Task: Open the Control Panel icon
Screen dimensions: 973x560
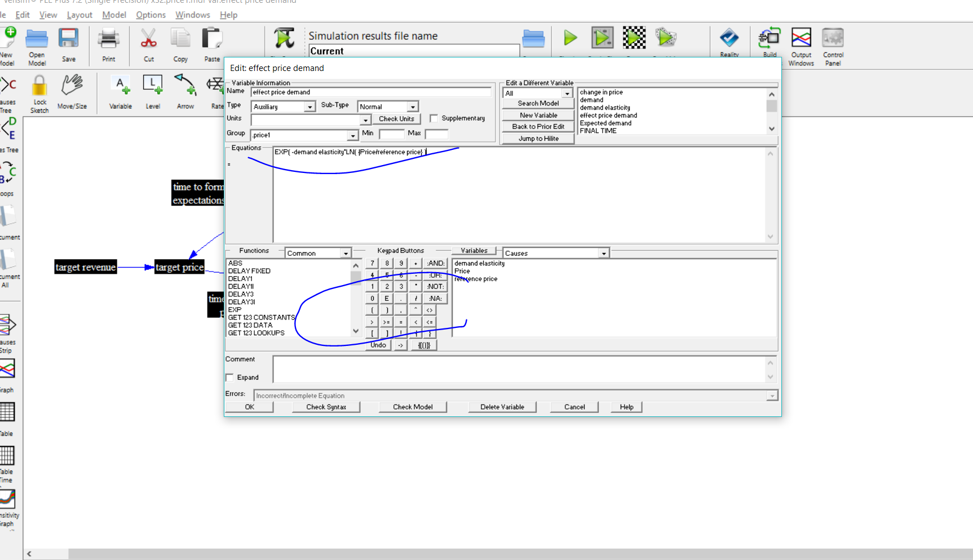Action: (x=833, y=38)
